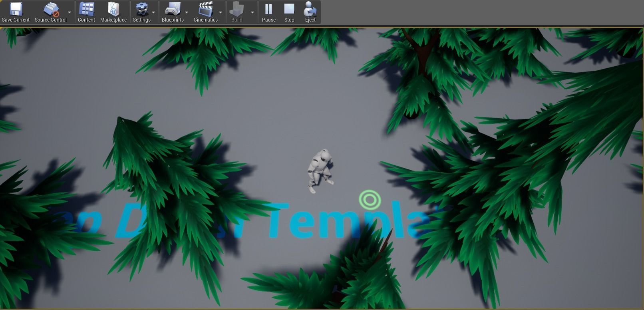Screen dimensions: 644x310
Task: Open Source Control from the toolbar
Action: pos(51,12)
